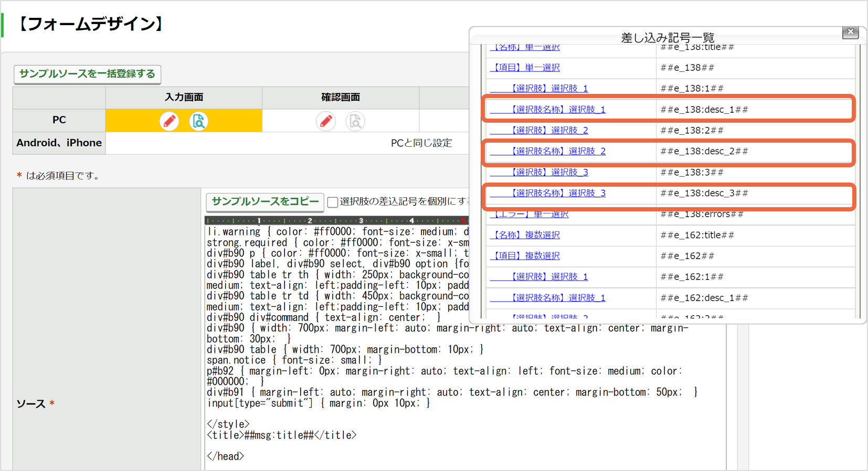
Task: Open 【名称】複数選択 link
Action: click(x=525, y=235)
